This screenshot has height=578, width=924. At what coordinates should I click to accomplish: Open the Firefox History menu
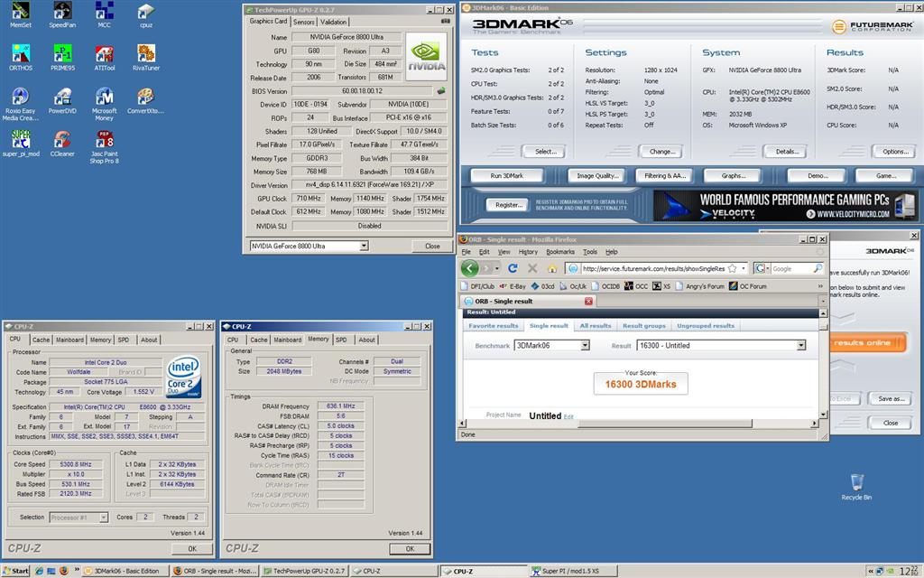[528, 252]
